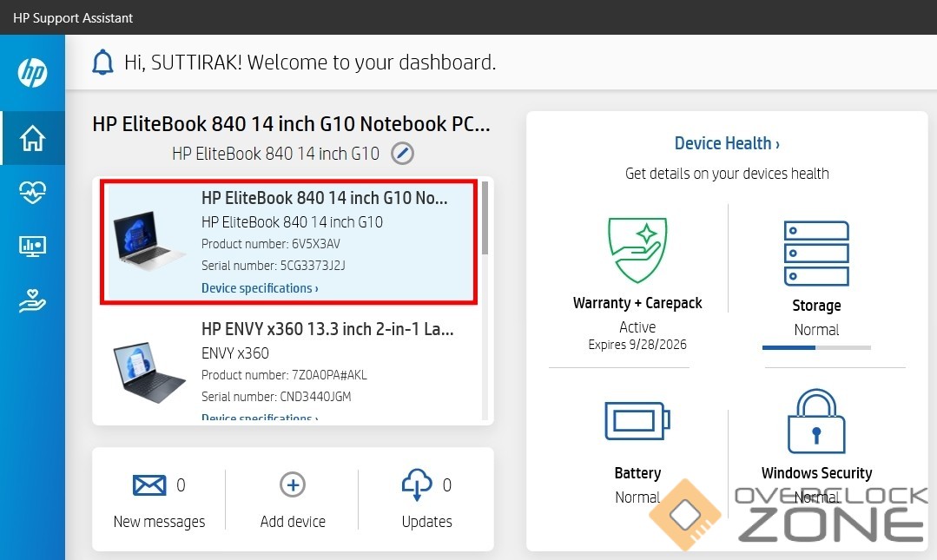This screenshot has height=560, width=937.
Task: Click the 'Normal' status under Storage
Action: pos(816,330)
